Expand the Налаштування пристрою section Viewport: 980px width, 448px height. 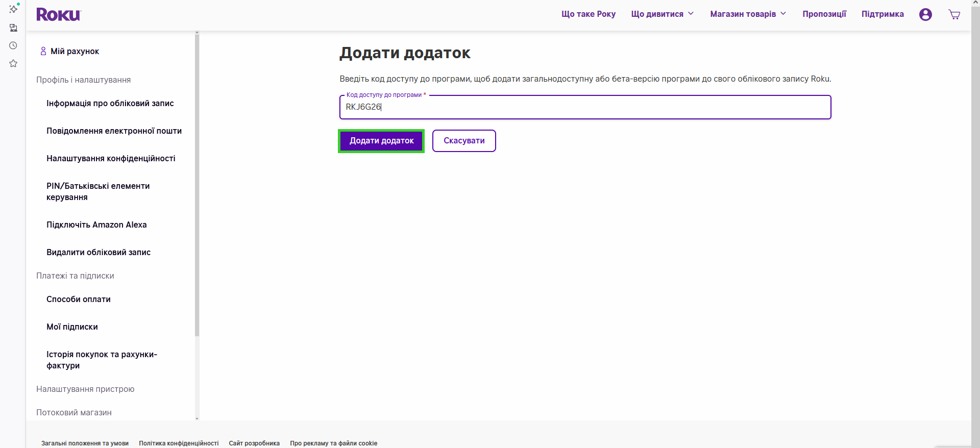(x=85, y=389)
